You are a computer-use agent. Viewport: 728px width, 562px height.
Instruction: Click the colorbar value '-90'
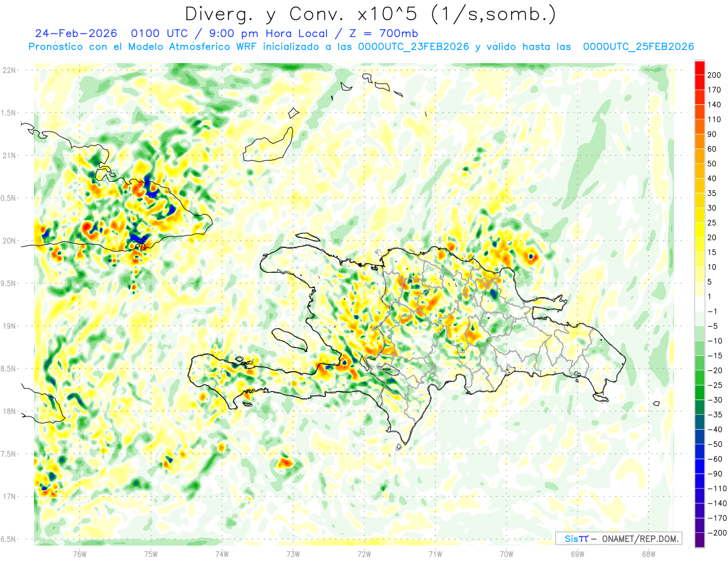[x=715, y=474]
